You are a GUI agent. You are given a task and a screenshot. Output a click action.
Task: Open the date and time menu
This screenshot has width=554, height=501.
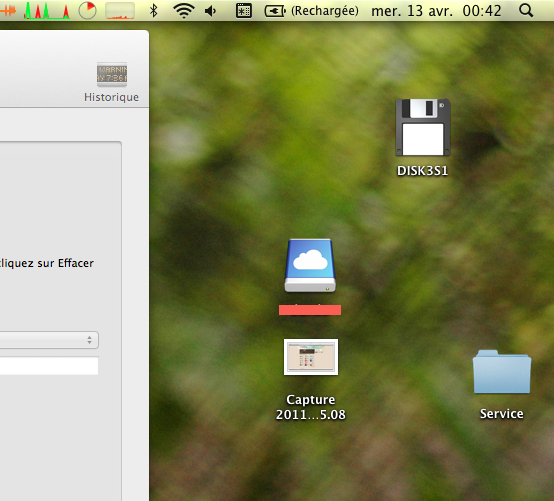click(436, 11)
